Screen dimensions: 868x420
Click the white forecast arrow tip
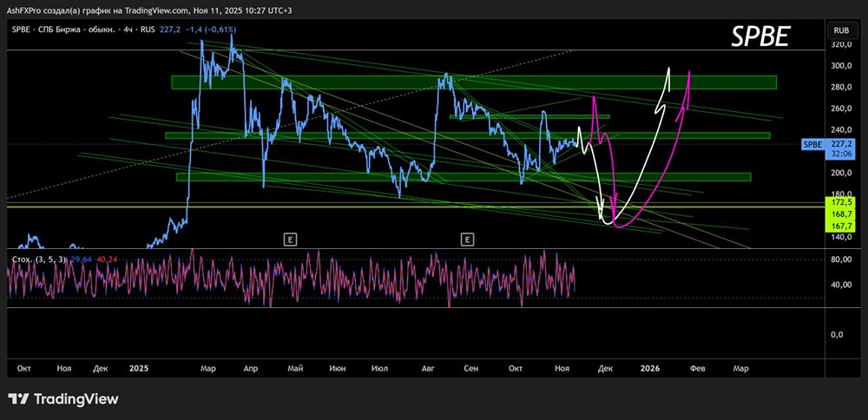pos(668,69)
